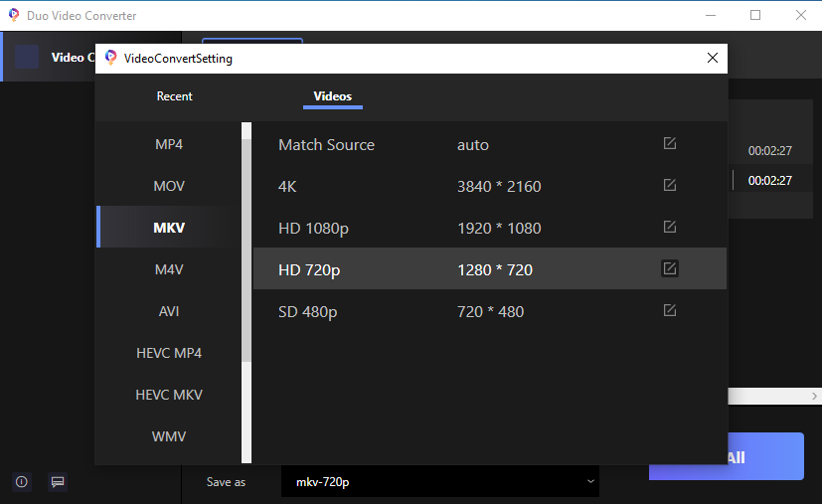Open the feedback chat icon
822x504 pixels.
(58, 481)
